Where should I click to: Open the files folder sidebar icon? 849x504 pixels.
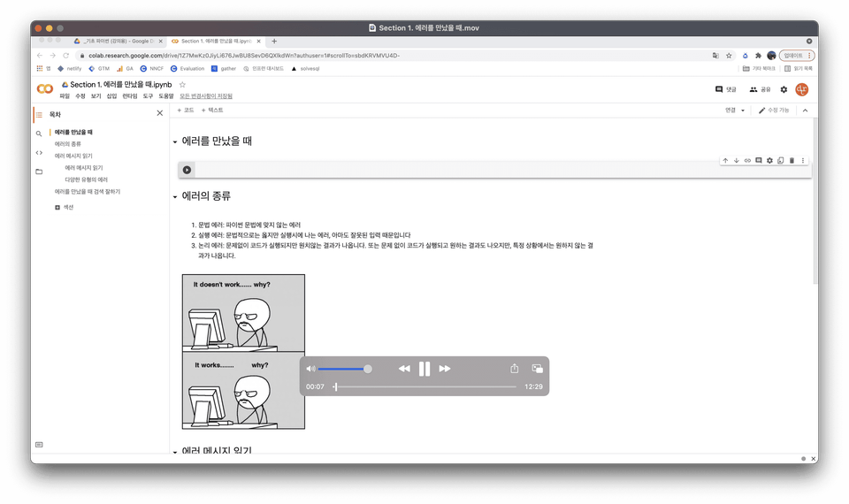pos(39,172)
